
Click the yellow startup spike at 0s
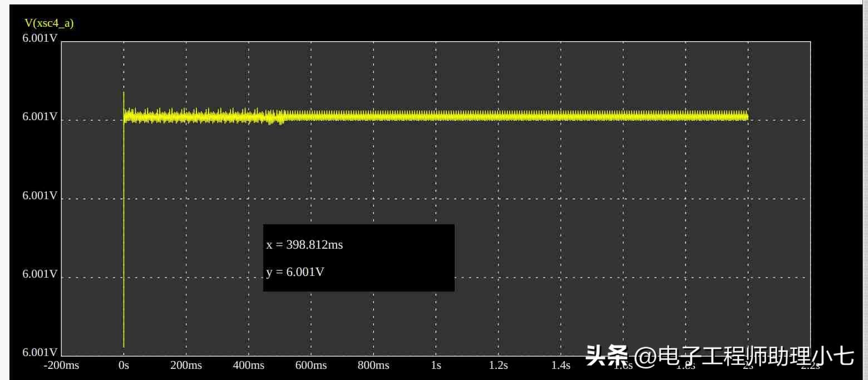pos(124,223)
